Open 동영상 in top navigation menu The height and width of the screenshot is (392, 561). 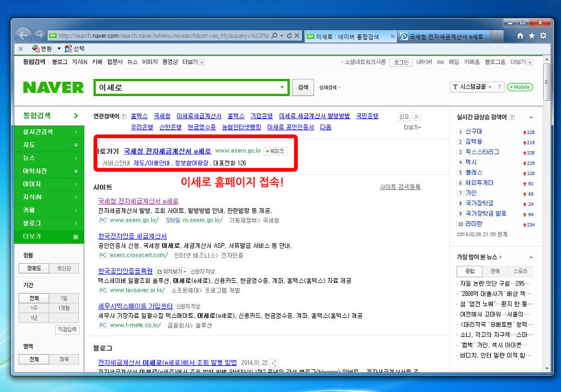point(170,62)
